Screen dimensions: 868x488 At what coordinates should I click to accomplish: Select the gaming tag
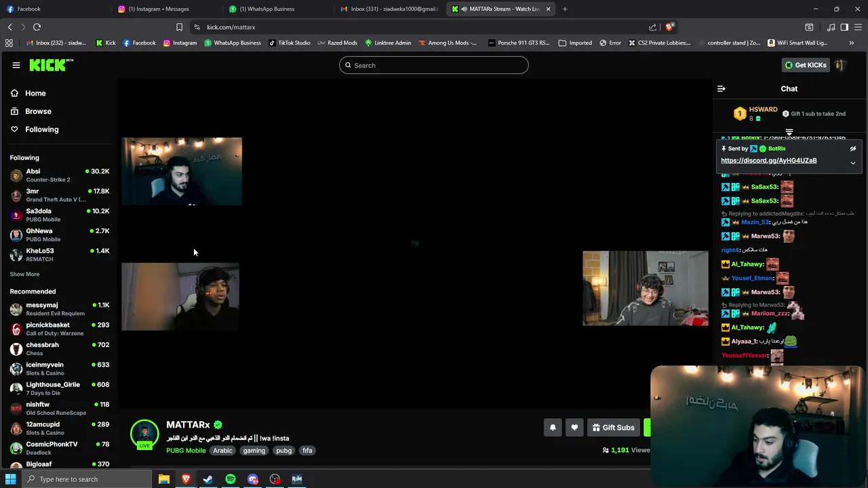click(254, 451)
